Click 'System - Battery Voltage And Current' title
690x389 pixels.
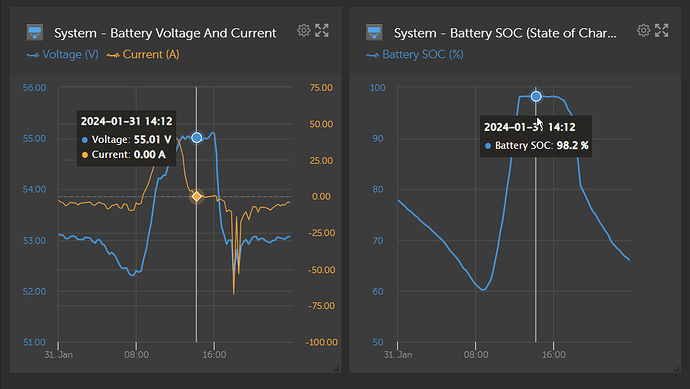click(x=165, y=33)
